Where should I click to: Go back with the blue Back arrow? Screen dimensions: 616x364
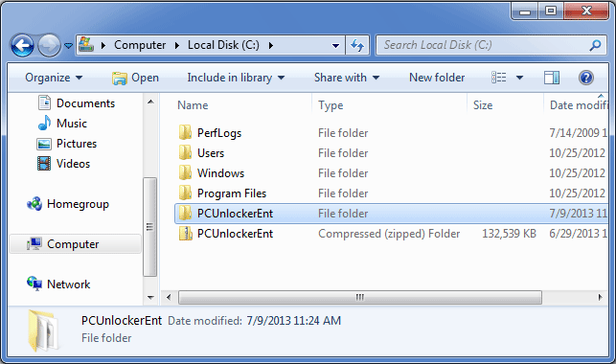[22, 46]
